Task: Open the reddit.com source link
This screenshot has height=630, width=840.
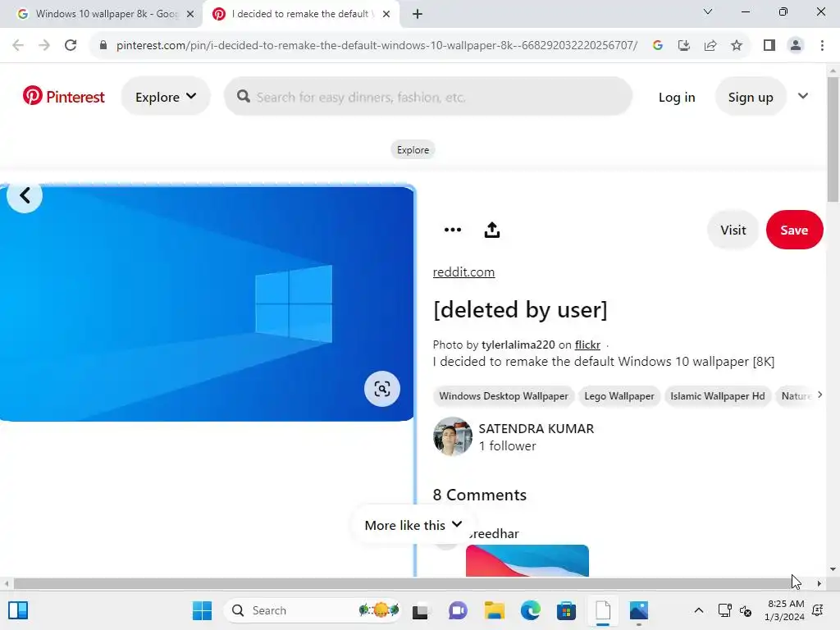Action: tap(463, 272)
